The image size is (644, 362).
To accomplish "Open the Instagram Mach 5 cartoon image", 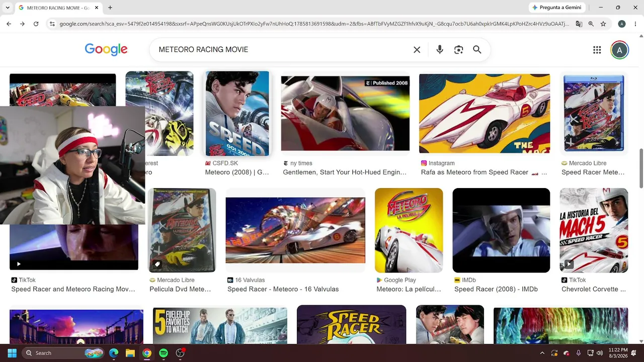I will click(x=485, y=114).
